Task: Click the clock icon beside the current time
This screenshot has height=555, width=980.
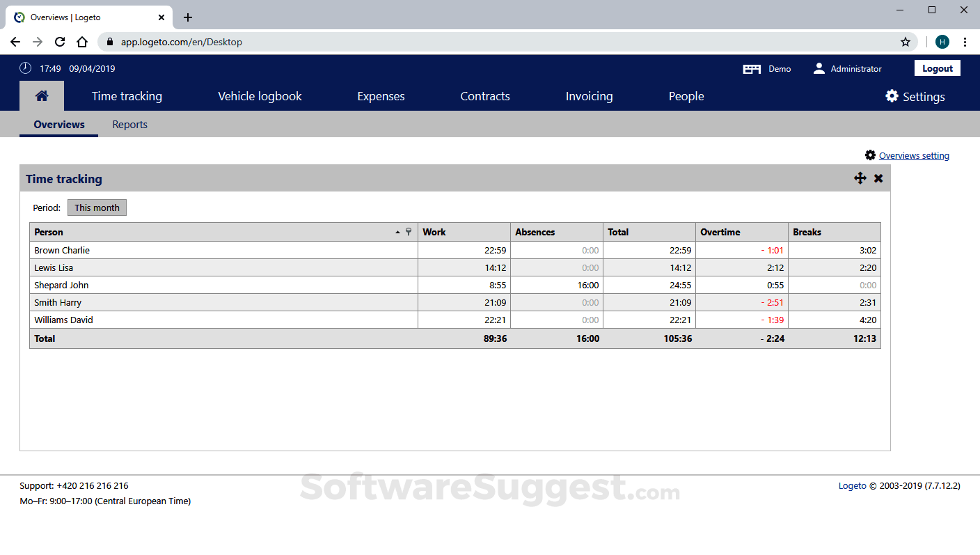Action: point(26,68)
